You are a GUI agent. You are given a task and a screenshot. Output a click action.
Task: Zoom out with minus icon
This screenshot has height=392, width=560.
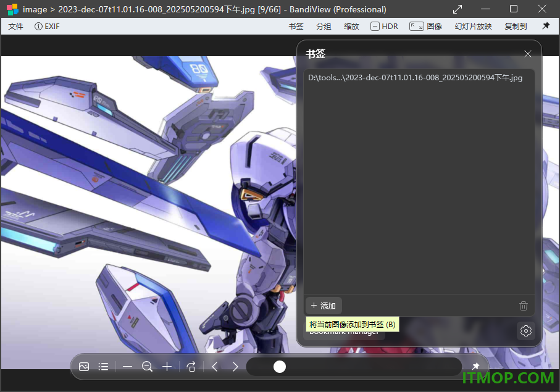pyautogui.click(x=128, y=367)
